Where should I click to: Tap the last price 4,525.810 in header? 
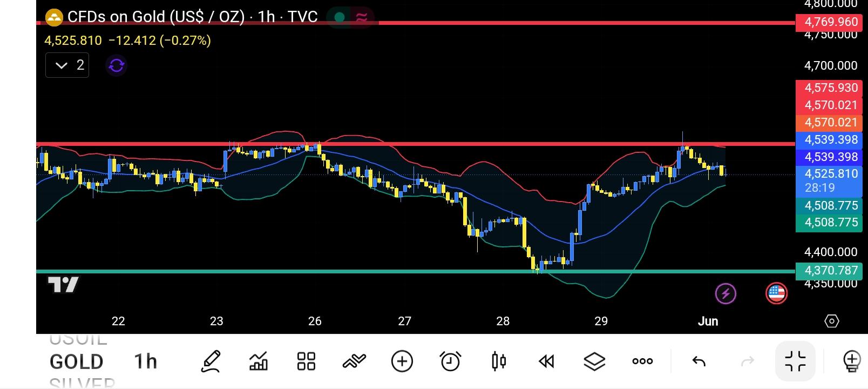point(73,41)
